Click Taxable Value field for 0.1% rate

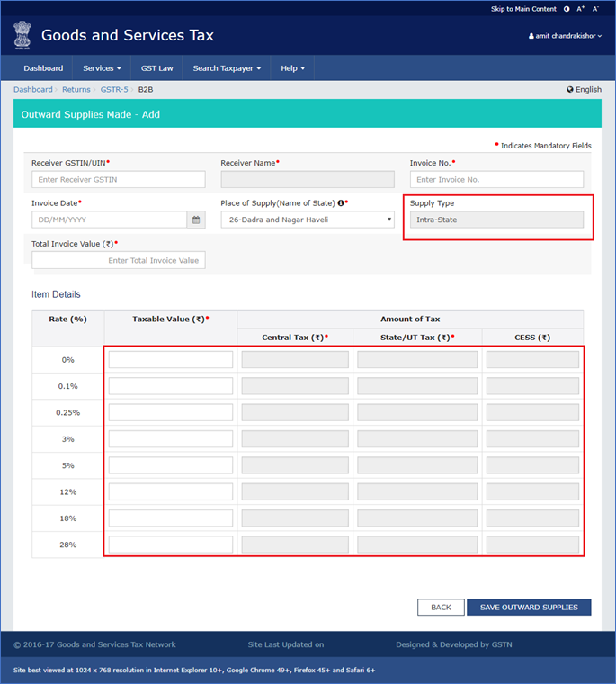[171, 386]
